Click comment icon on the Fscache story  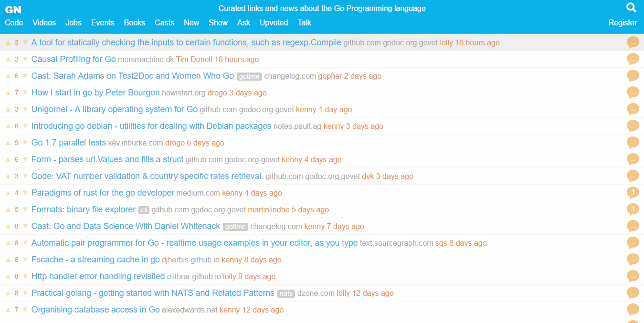[633, 260]
